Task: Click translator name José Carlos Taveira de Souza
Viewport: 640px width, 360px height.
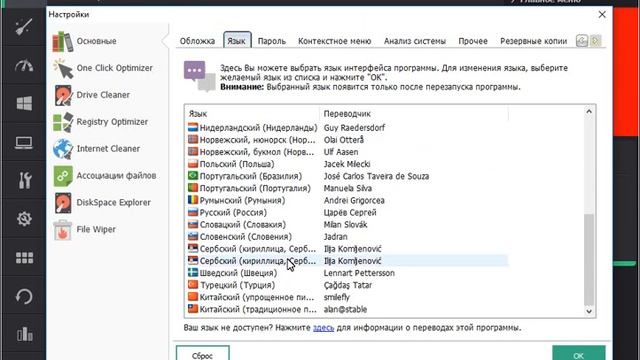Action: coord(376,176)
